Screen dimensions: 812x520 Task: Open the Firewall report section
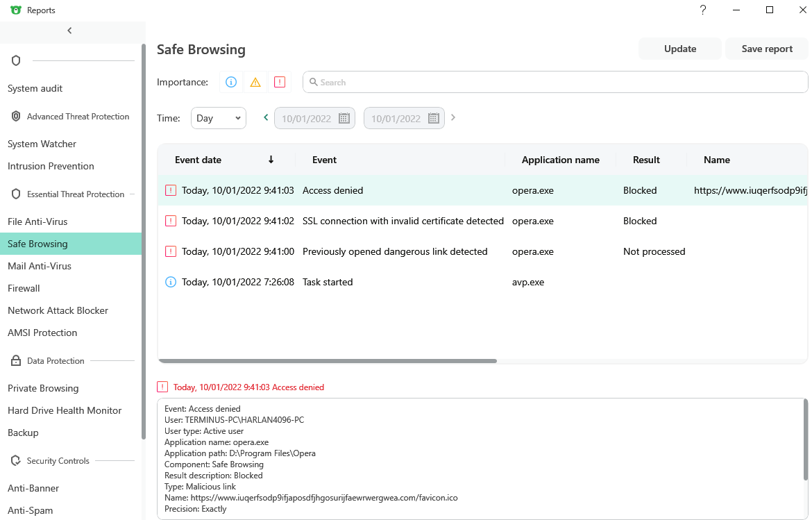[24, 288]
